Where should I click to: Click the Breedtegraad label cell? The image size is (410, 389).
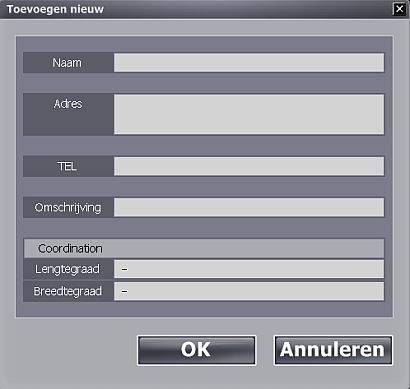[68, 291]
